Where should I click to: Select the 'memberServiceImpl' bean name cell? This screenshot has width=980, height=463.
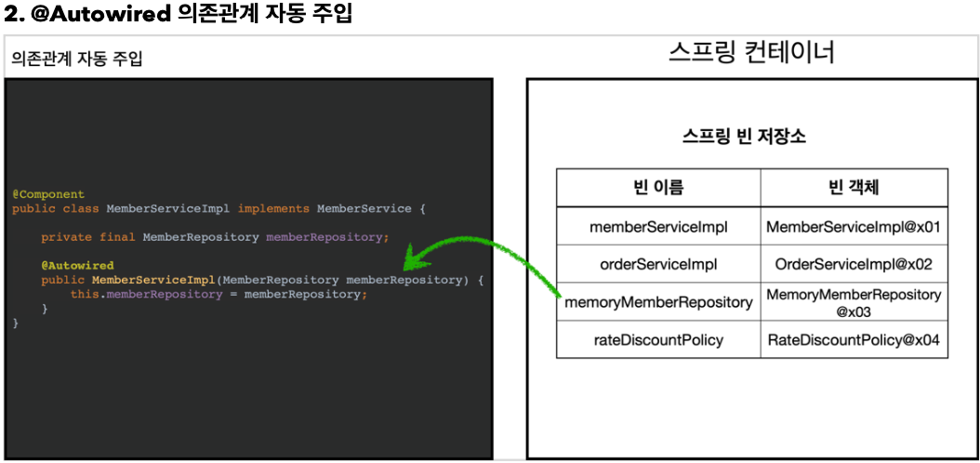click(658, 226)
